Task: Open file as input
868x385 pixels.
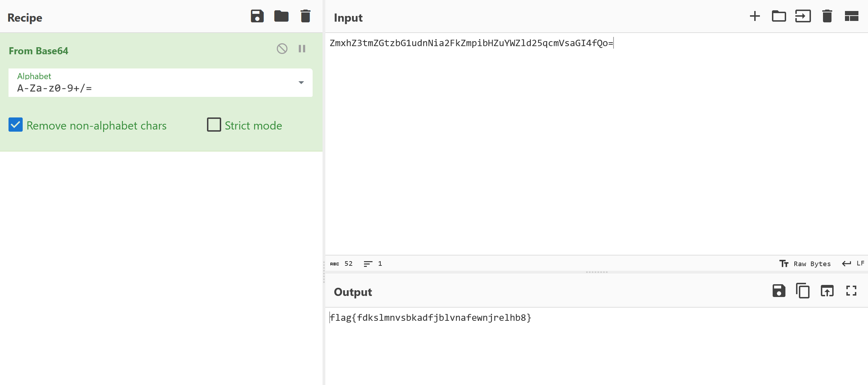Action: 803,16
